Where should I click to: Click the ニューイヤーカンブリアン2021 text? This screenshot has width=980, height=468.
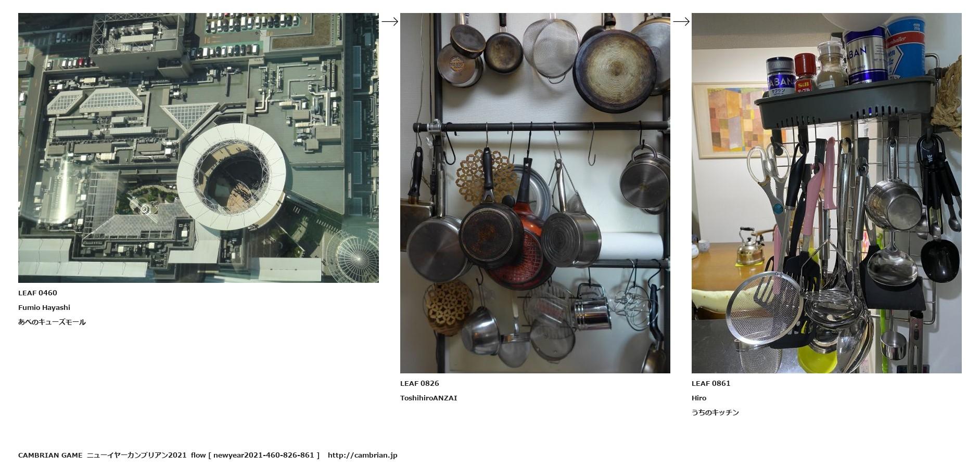[136, 455]
